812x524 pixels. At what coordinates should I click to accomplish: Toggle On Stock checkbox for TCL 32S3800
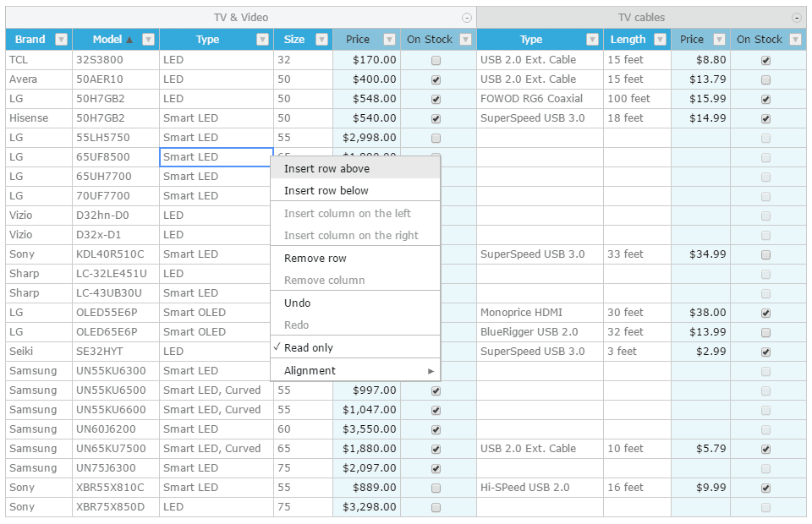click(x=436, y=61)
